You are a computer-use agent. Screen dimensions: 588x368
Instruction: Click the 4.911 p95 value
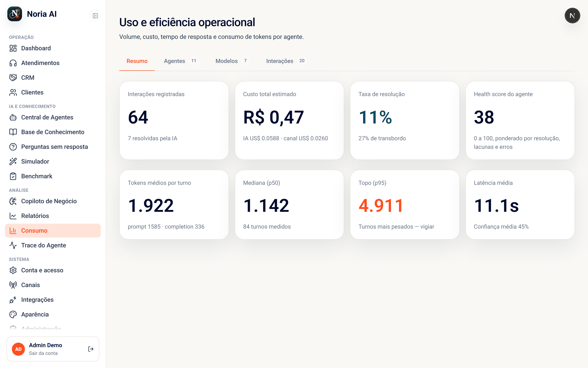[x=381, y=206]
